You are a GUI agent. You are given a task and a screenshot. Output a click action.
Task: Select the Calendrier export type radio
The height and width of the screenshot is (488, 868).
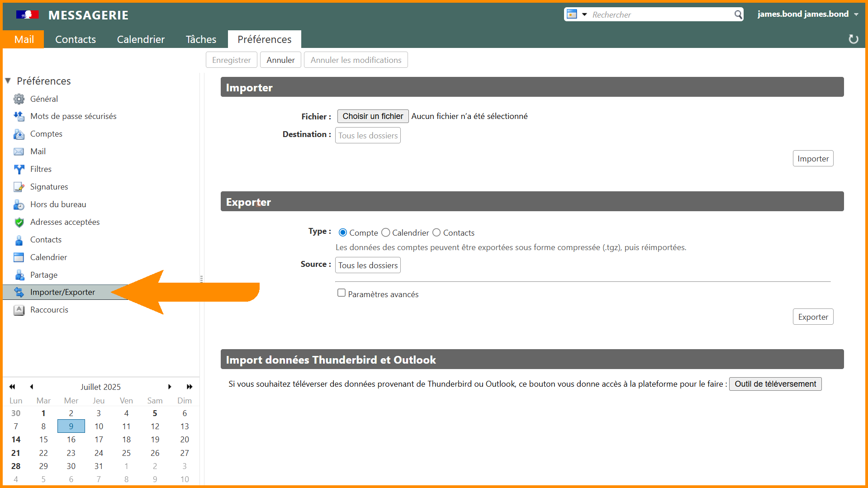385,232
